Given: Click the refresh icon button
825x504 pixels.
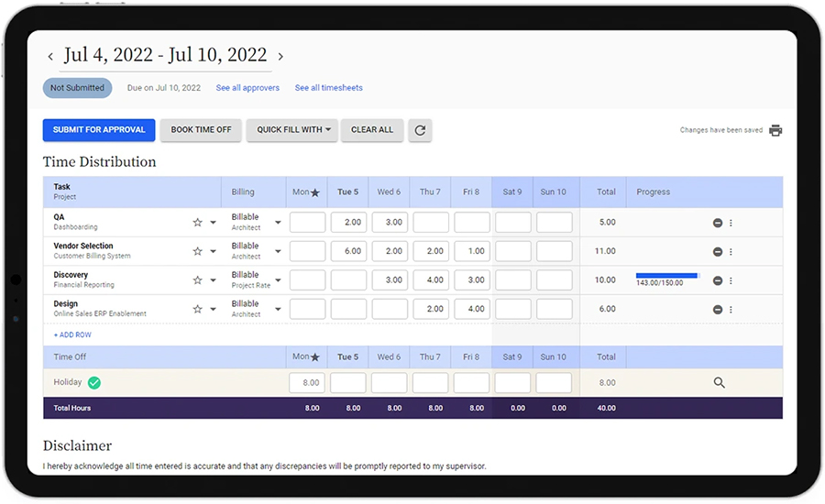Looking at the screenshot, I should click(420, 130).
